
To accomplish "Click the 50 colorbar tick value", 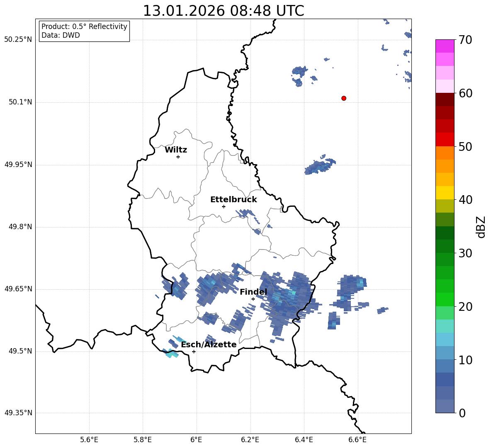I will coord(466,146).
